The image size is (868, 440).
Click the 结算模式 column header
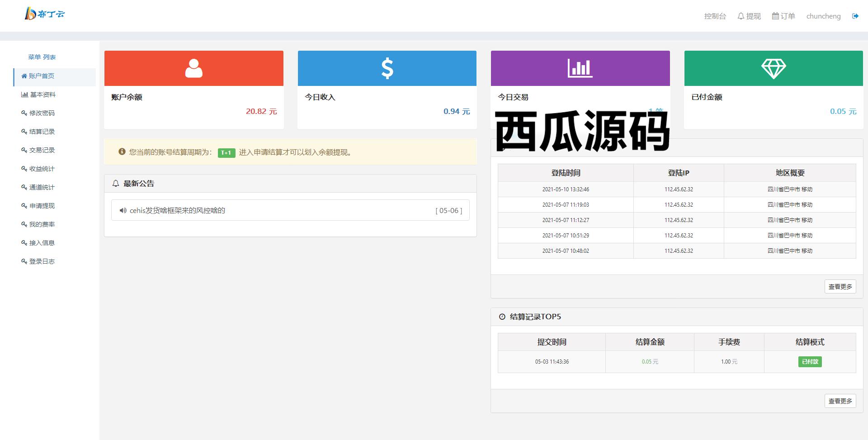810,342
